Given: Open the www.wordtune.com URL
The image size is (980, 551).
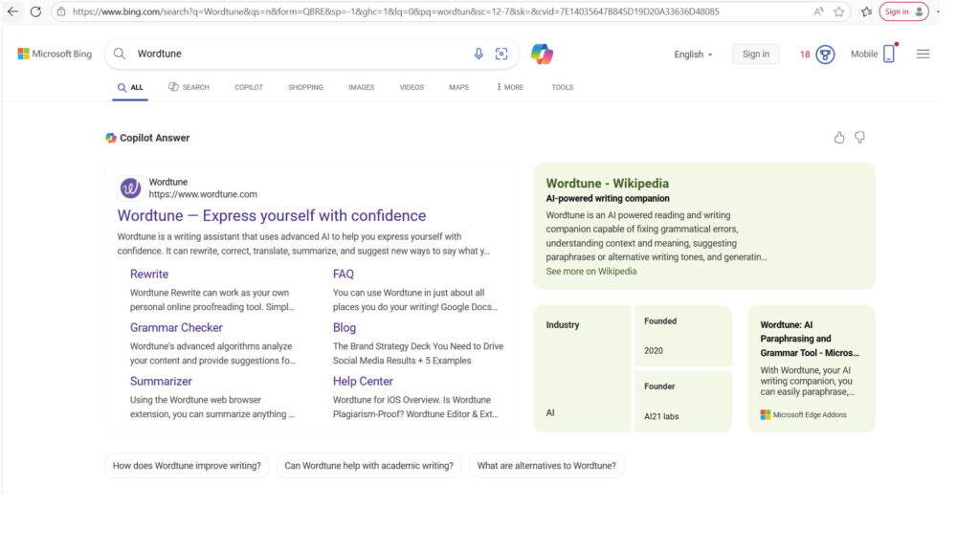Looking at the screenshot, I should pyautogui.click(x=203, y=194).
